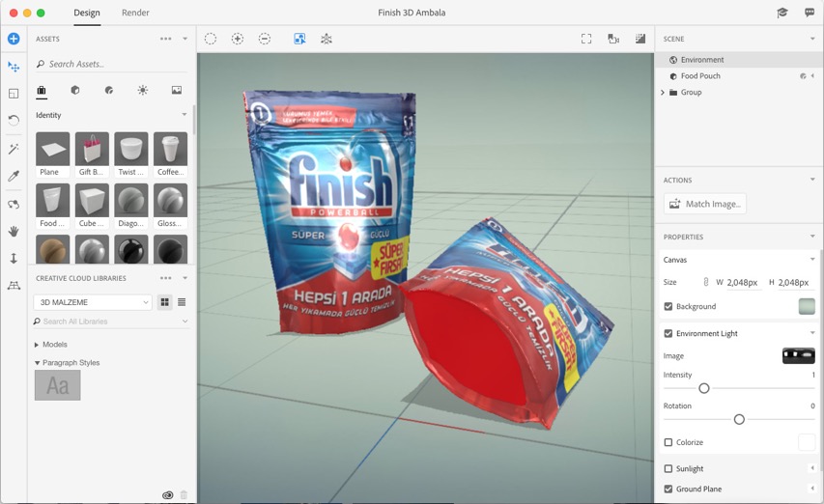
Task: Expand the Models section
Action: point(37,345)
